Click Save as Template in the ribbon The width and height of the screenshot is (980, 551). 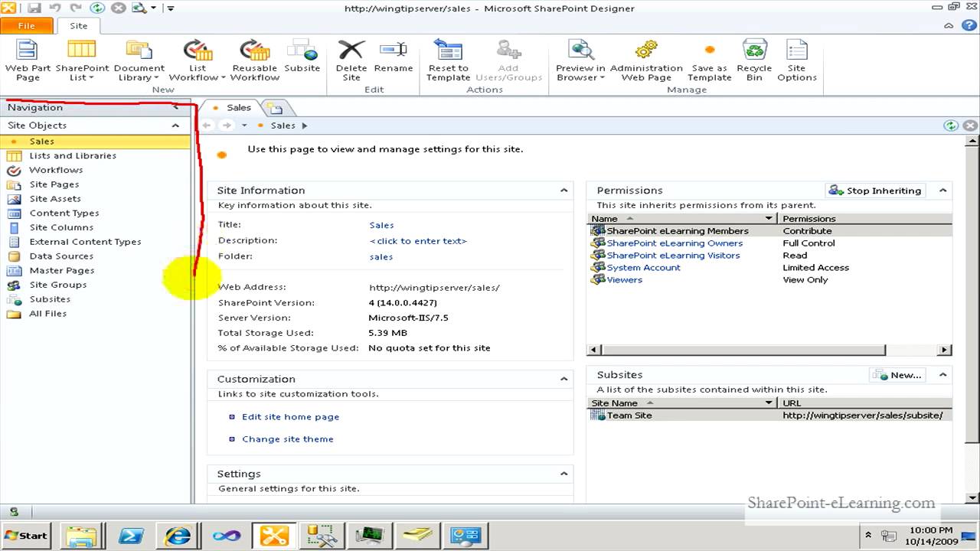pyautogui.click(x=710, y=60)
